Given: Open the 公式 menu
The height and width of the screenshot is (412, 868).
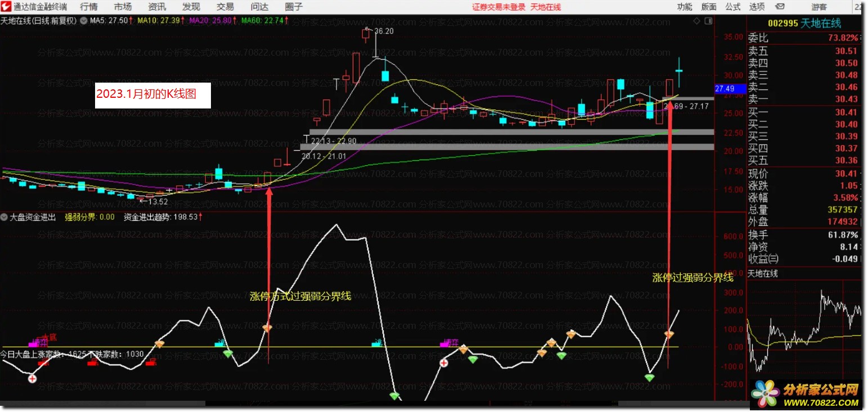Looking at the screenshot, I should [733, 7].
